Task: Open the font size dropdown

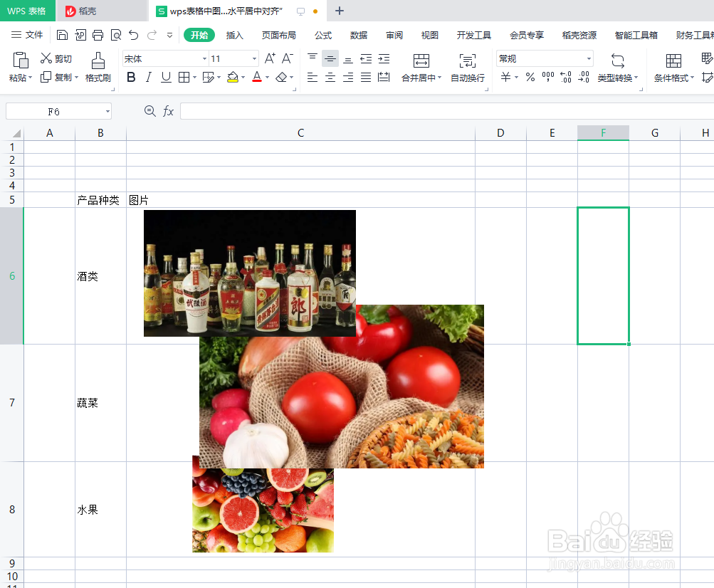Action: click(x=254, y=59)
